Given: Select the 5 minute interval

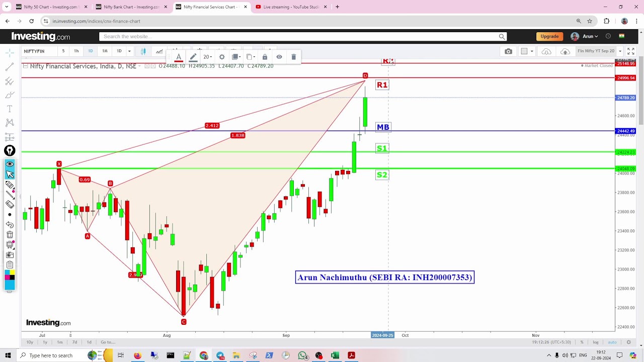Looking at the screenshot, I should pos(63,51).
